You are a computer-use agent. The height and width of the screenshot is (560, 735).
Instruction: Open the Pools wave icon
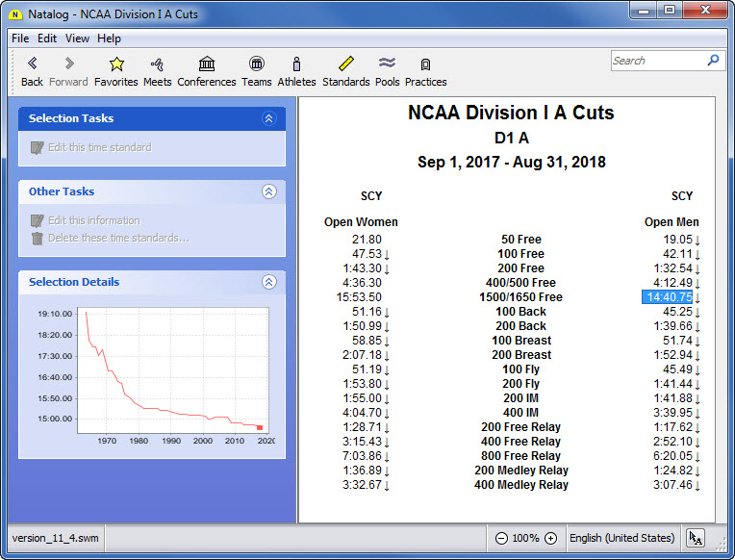coord(388,64)
